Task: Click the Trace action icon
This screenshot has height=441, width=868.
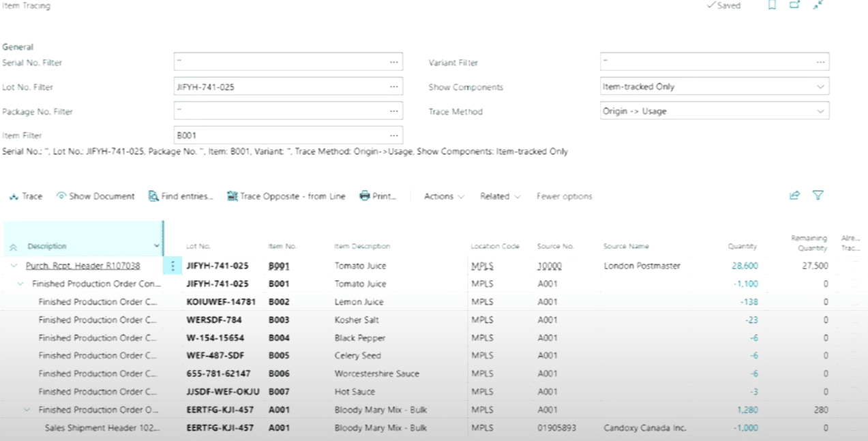Action: (x=14, y=196)
